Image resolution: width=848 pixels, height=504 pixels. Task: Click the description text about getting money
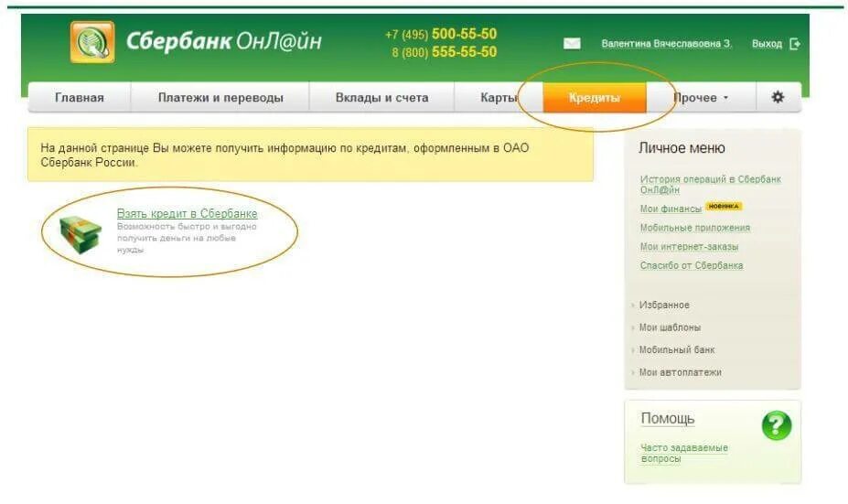[x=187, y=238]
